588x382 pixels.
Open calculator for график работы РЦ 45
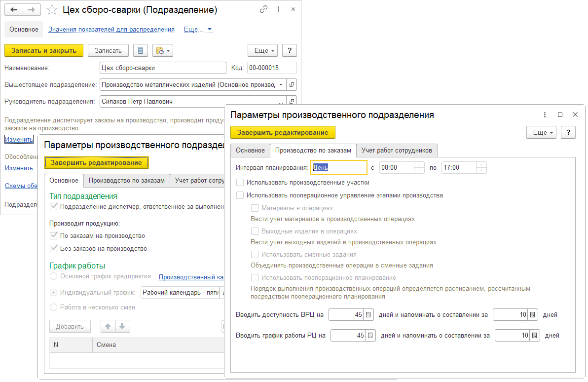(370, 336)
